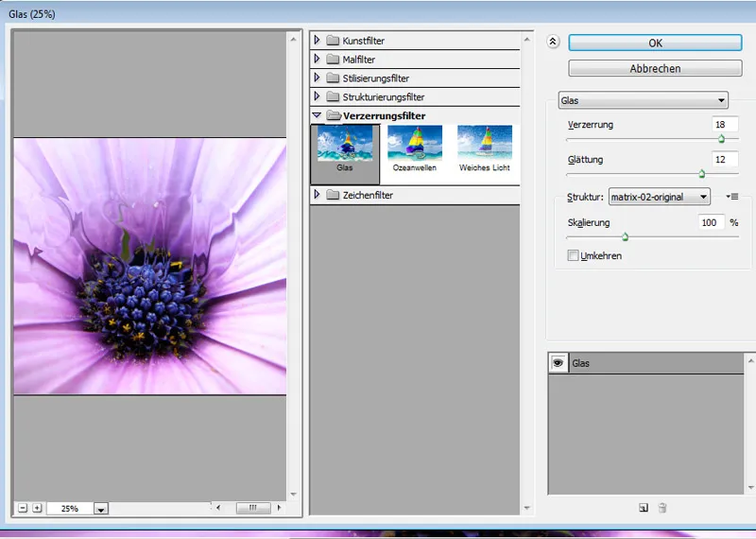The image size is (756, 539).
Task: Click the Skalierung value field showing 100
Action: point(712,222)
